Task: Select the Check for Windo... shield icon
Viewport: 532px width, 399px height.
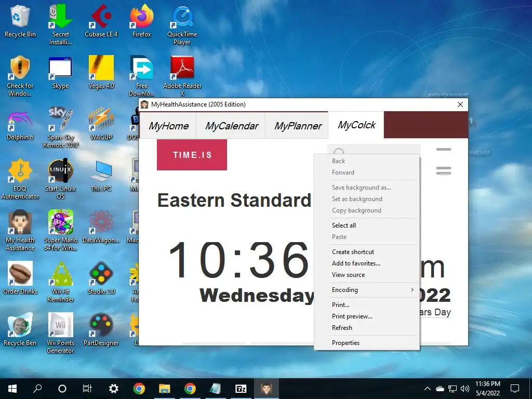Action: tap(20, 76)
